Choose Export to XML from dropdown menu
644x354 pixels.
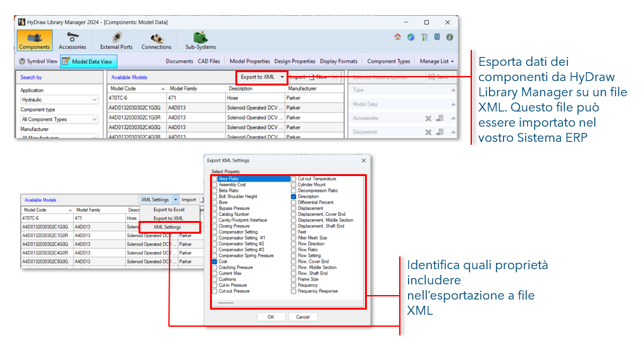tap(168, 218)
